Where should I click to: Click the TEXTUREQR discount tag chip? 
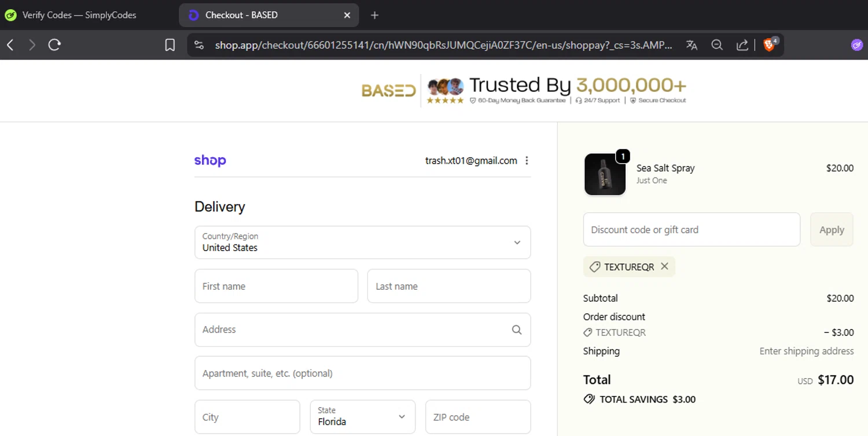click(x=629, y=267)
